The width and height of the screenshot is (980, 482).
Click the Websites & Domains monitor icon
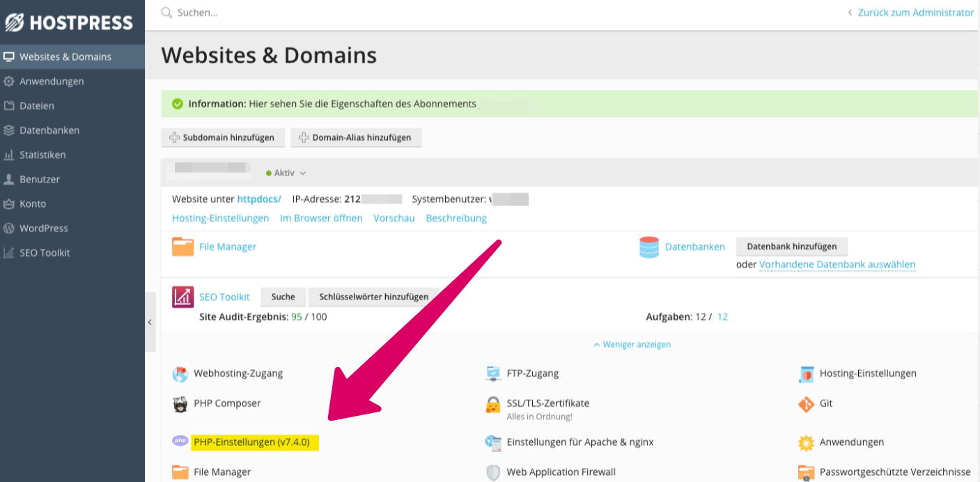[9, 56]
